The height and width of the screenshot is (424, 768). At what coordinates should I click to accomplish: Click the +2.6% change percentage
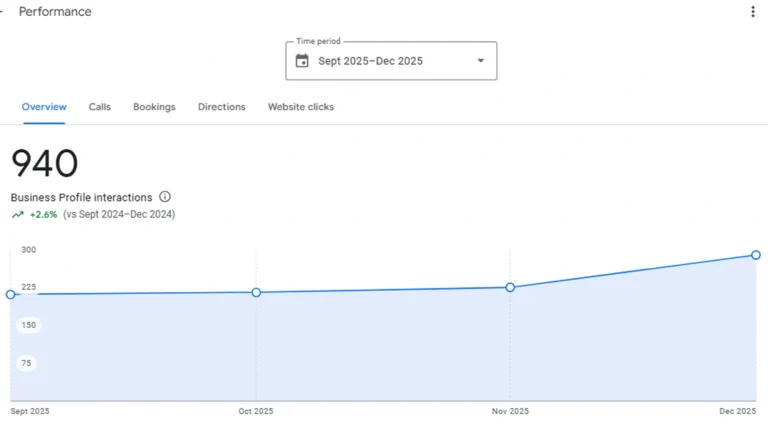(44, 214)
